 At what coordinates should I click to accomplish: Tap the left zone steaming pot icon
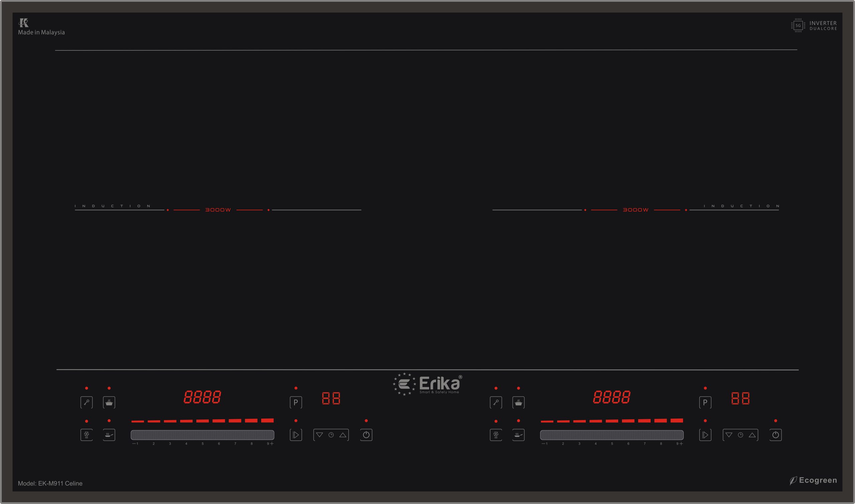point(109,403)
